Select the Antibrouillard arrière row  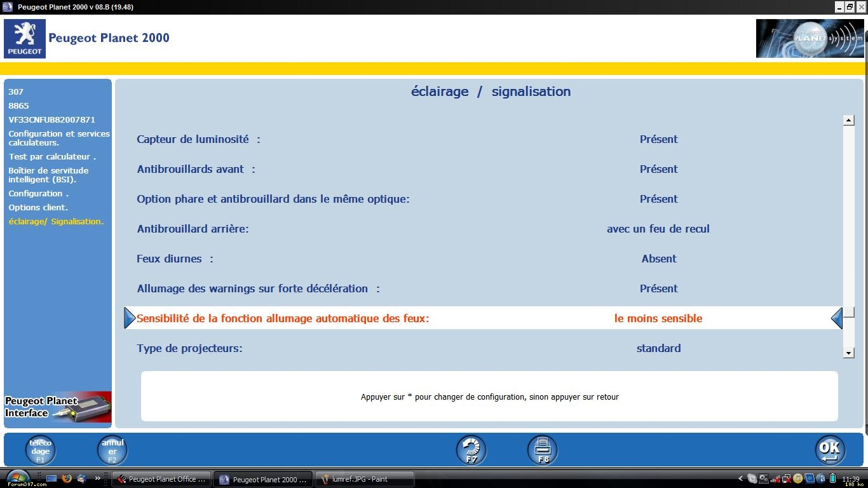483,229
